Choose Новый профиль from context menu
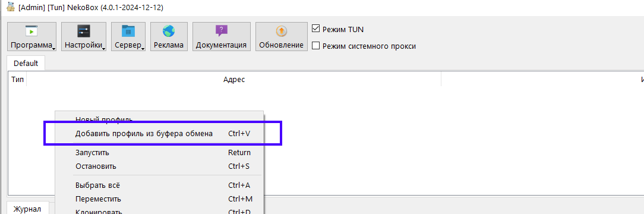Image resolution: width=644 pixels, height=214 pixels. point(159,119)
